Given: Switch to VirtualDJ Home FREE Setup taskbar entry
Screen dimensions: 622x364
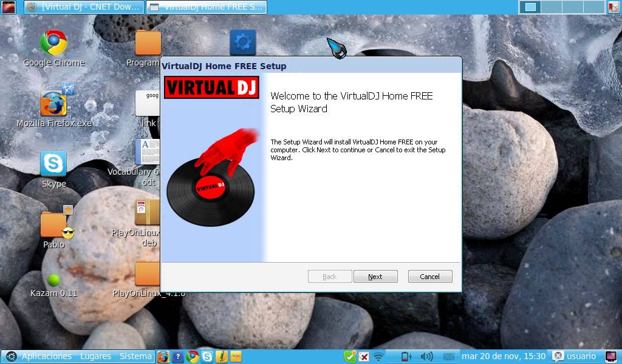Looking at the screenshot, I should point(207,7).
